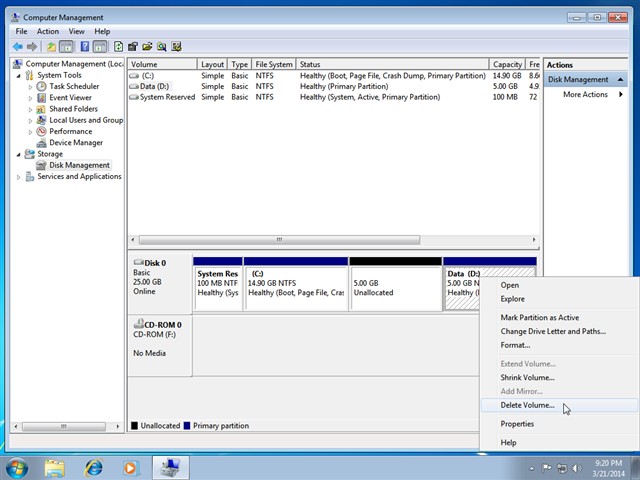Screen dimensions: 640x480
Task: Sort by the Layout column header
Action: point(212,64)
